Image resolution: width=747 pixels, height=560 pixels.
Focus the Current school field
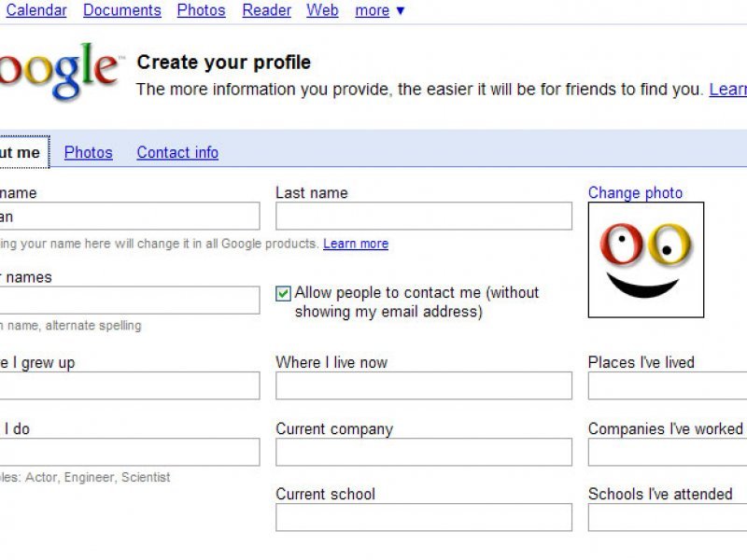(x=424, y=517)
